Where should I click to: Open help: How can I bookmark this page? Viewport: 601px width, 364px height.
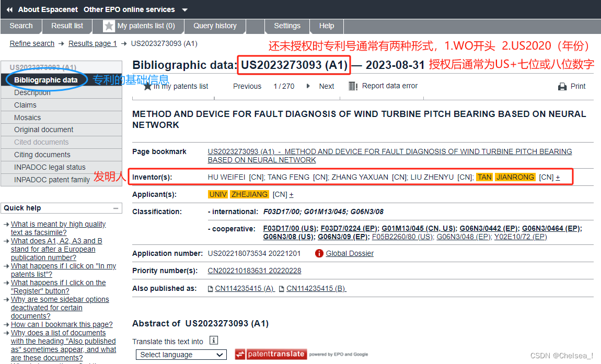[62, 324]
